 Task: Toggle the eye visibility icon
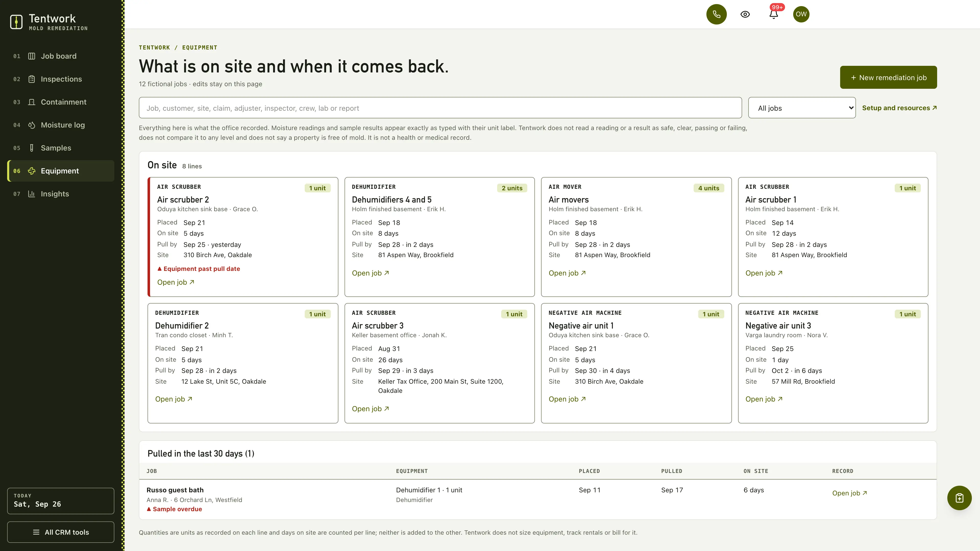745,14
